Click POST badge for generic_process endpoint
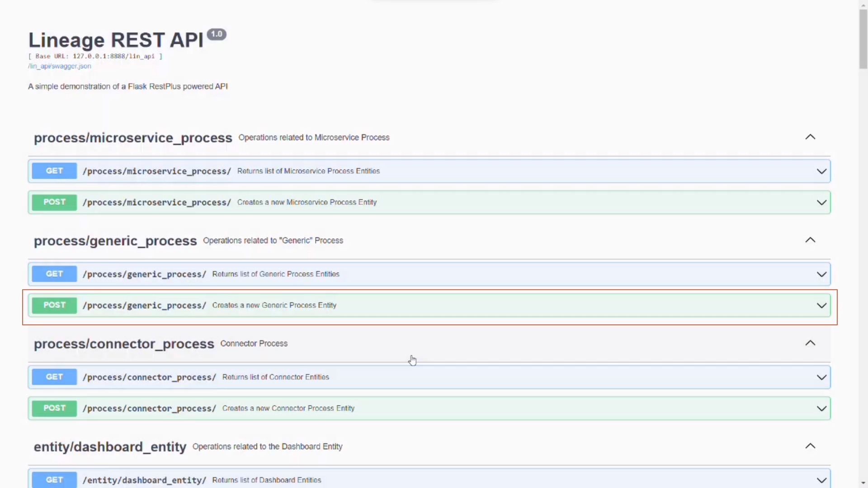 pyautogui.click(x=54, y=305)
